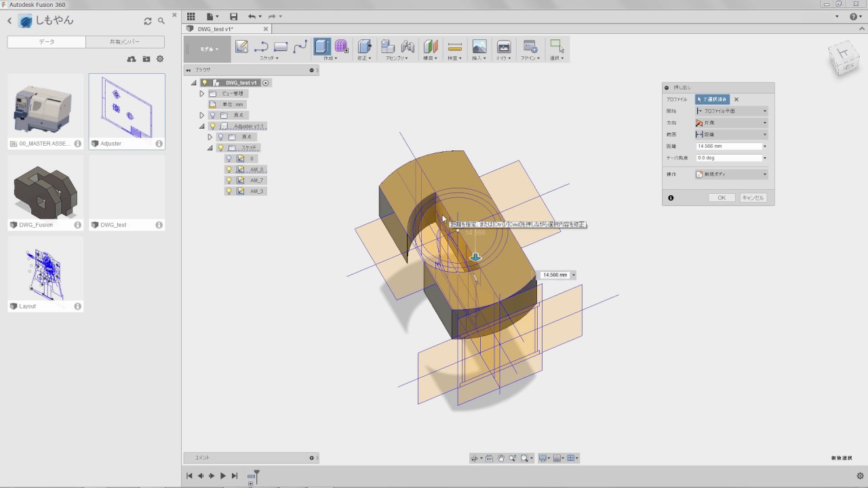Viewport: 868px width, 488px height.
Task: Click the upload cloud icon
Action: click(132, 59)
